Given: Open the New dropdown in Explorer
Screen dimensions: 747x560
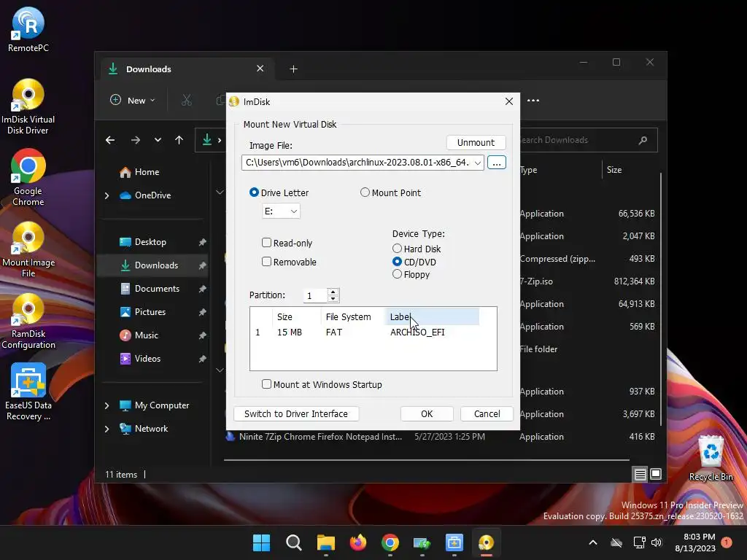Looking at the screenshot, I should [x=133, y=101].
